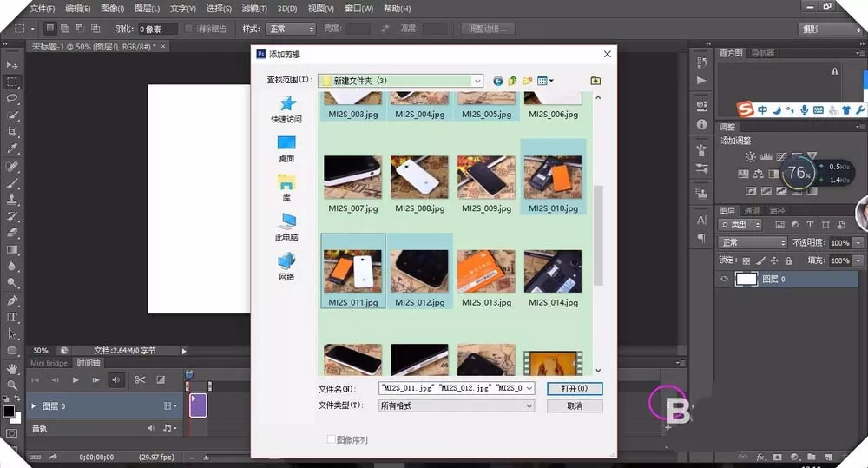Go up one level folder icon

(513, 81)
